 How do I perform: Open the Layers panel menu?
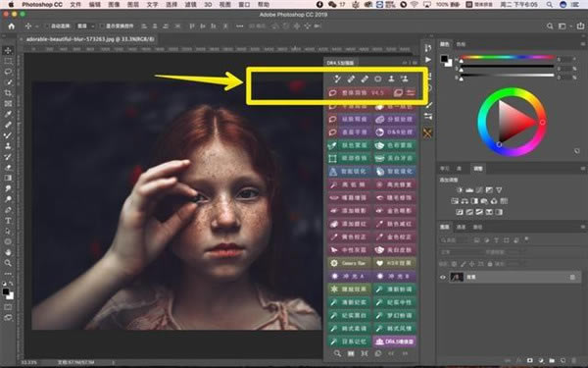583,227
